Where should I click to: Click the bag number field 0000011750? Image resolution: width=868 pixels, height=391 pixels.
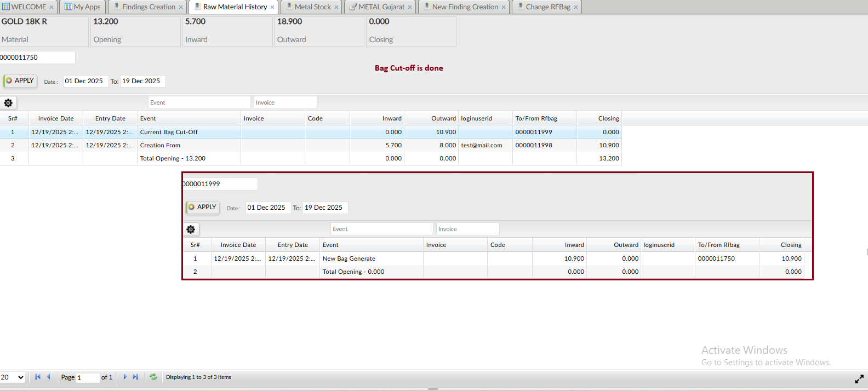pos(37,58)
